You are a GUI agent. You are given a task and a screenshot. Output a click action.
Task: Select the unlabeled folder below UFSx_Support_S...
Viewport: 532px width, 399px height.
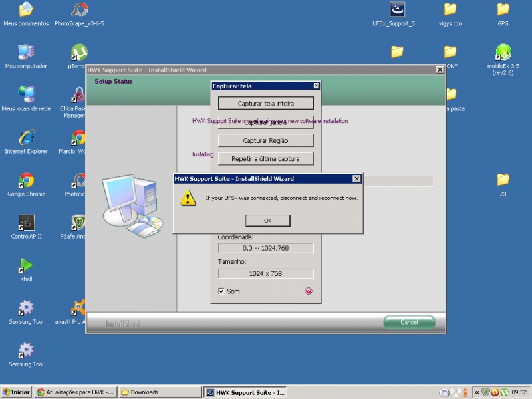tap(397, 52)
